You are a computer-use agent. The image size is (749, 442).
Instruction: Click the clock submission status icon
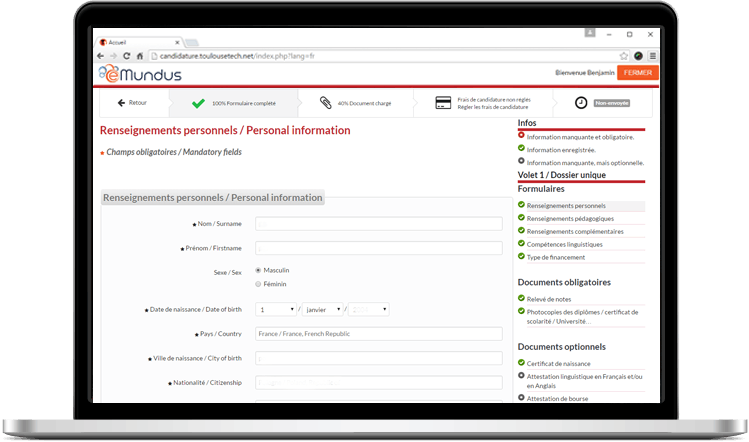[581, 103]
